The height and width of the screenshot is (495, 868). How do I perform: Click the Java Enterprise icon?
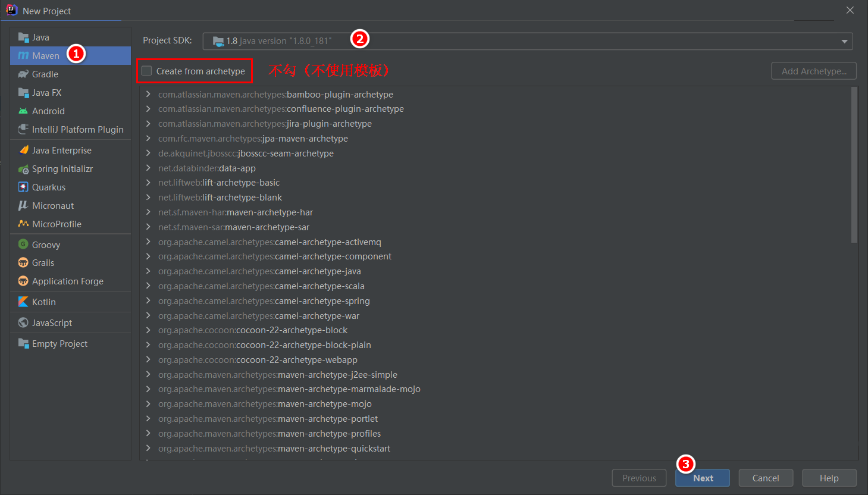coord(23,151)
